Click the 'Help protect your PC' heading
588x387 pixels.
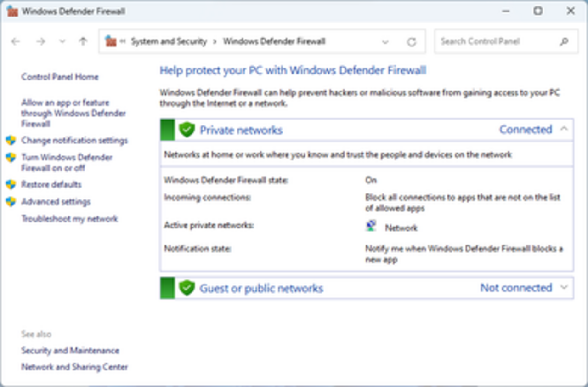pyautogui.click(x=293, y=70)
